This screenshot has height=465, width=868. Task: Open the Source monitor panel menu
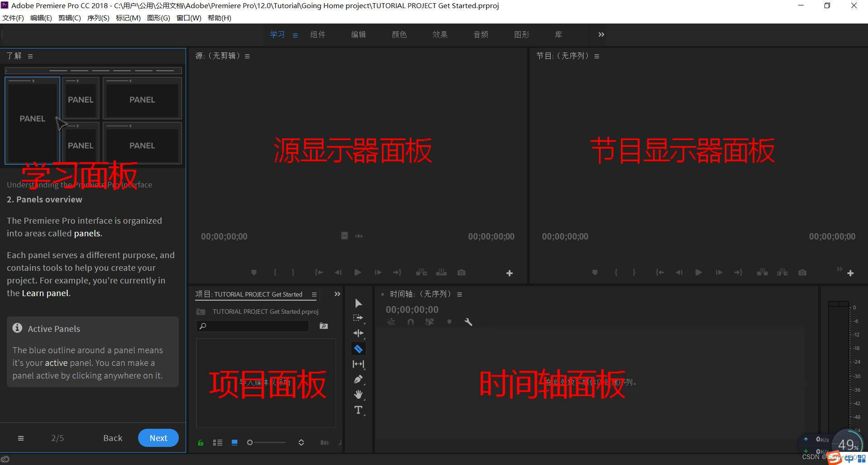point(247,56)
